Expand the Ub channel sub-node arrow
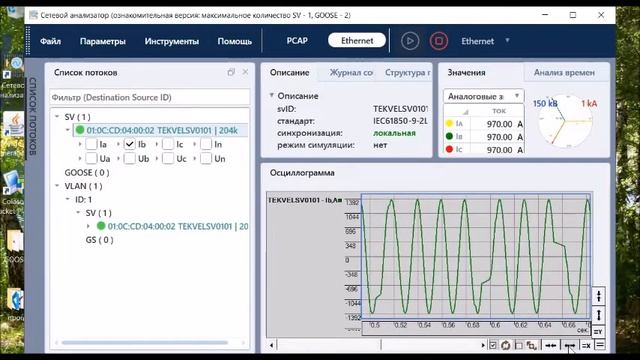The image size is (640, 360). (118, 158)
